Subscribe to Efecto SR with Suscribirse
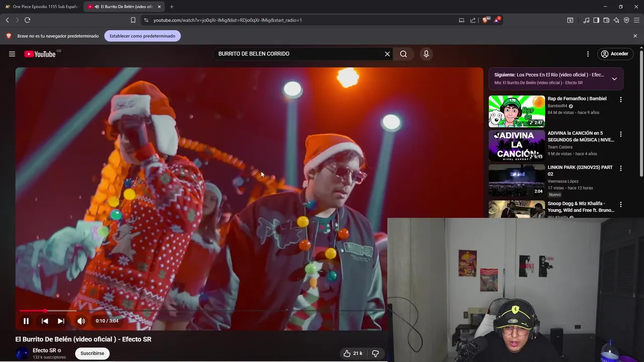This screenshot has height=362, width=644. pos(92,353)
